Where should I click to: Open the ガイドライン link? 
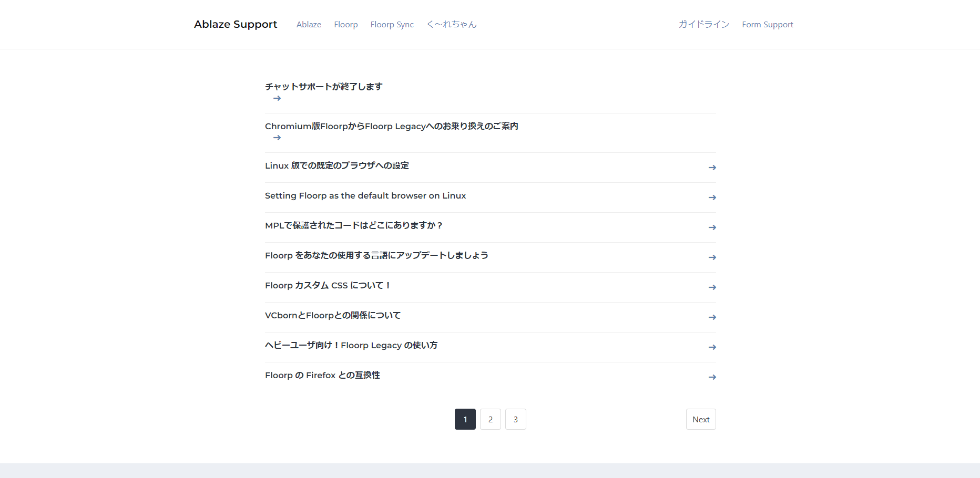(x=704, y=24)
